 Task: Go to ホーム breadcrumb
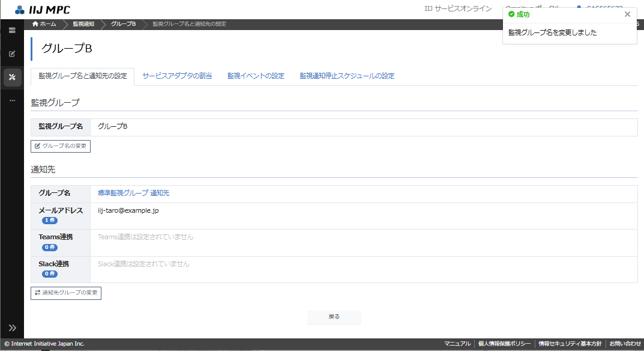point(44,24)
